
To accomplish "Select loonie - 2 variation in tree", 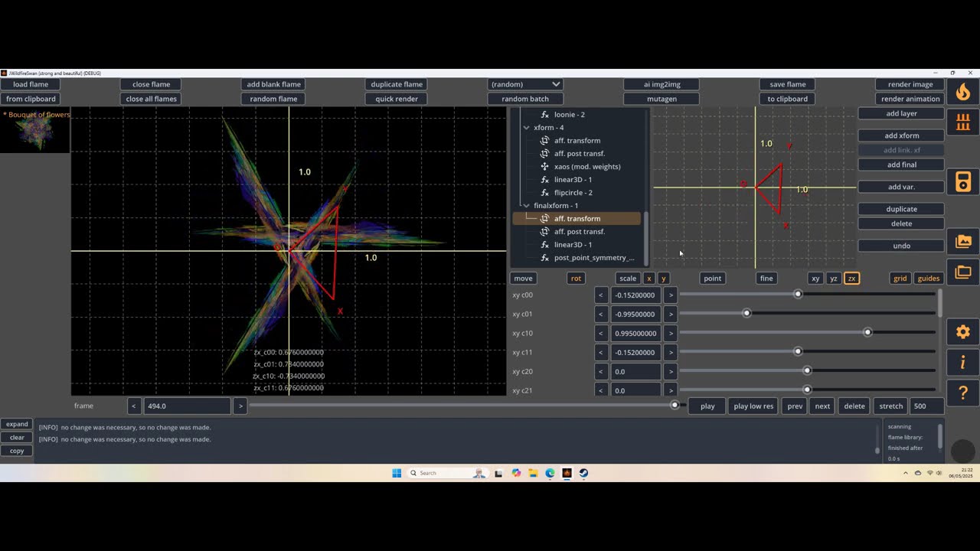I will (570, 115).
